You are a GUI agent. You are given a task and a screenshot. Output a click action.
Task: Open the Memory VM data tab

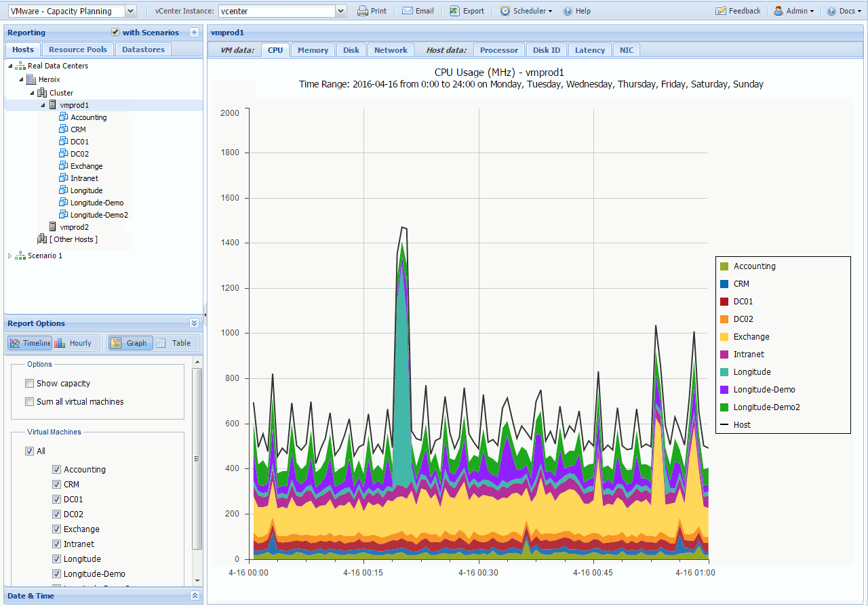[x=313, y=50]
